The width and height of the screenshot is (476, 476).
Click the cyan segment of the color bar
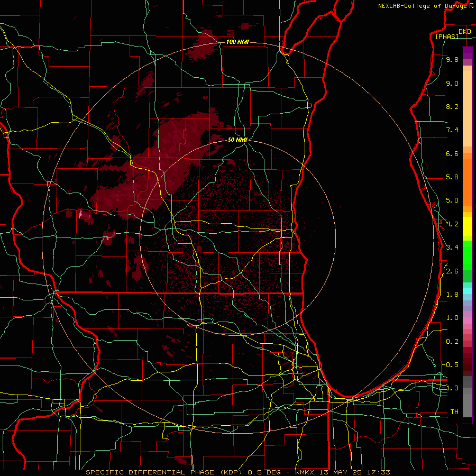tap(467, 291)
